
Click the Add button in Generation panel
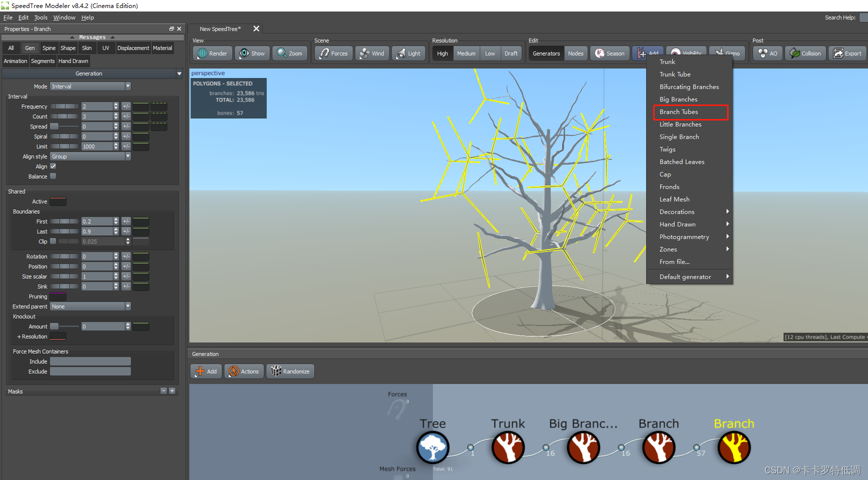click(206, 371)
